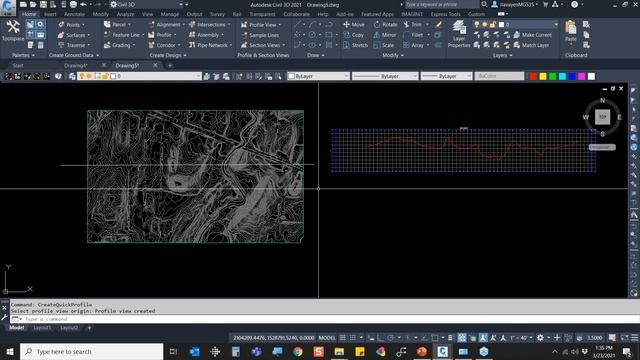This screenshot has width=640, height=360.
Task: Select the cyan color swatch
Action: [x=562, y=76]
